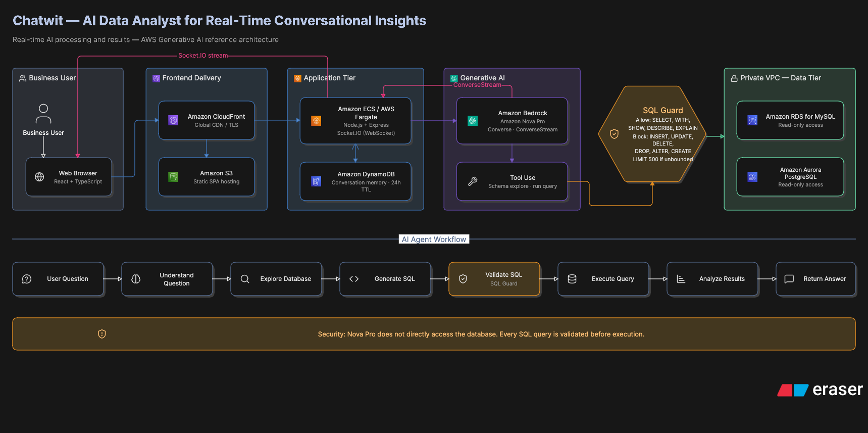
Task: Click the 'Conversation memory · 24h TTL' text
Action: click(x=366, y=186)
